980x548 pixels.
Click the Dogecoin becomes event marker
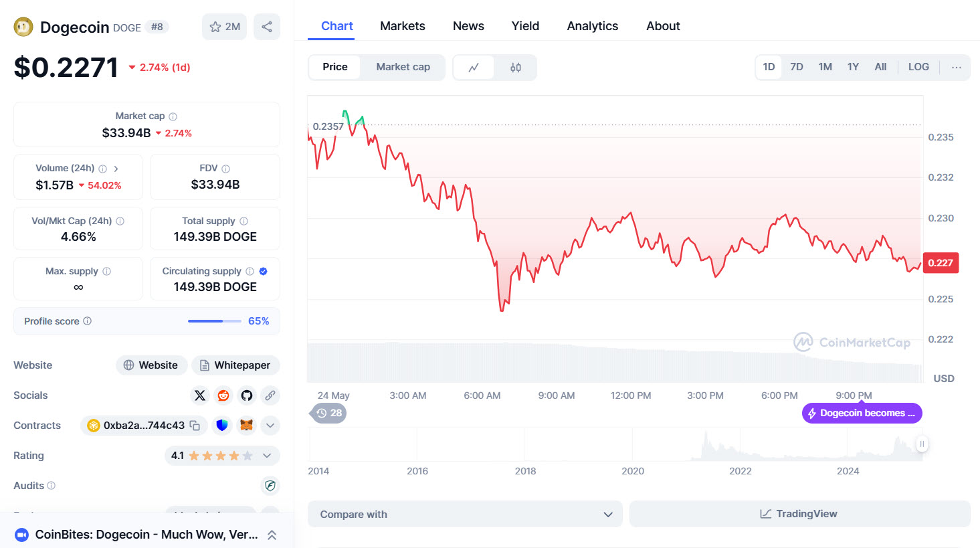pos(862,413)
